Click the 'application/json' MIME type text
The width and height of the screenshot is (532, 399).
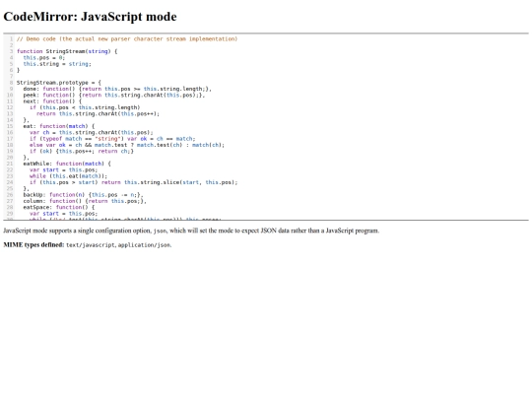pos(144,245)
